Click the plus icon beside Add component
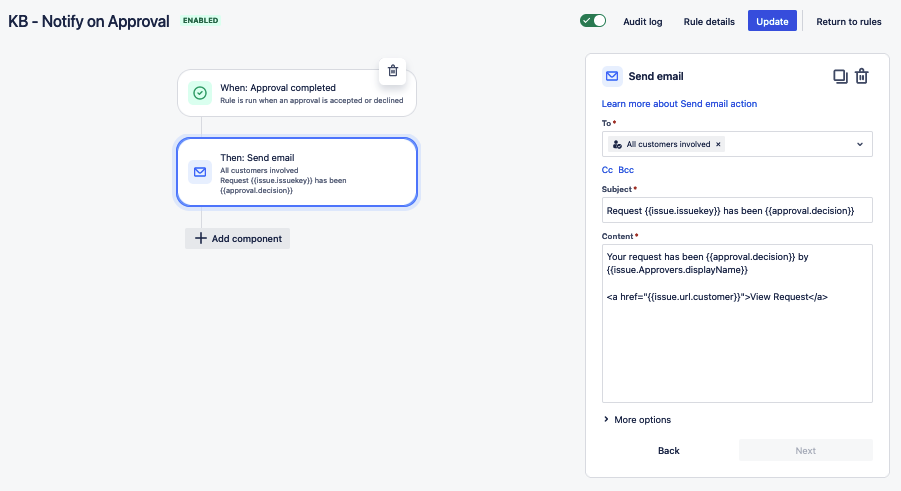Viewport: 901px width, 491px height. click(200, 238)
